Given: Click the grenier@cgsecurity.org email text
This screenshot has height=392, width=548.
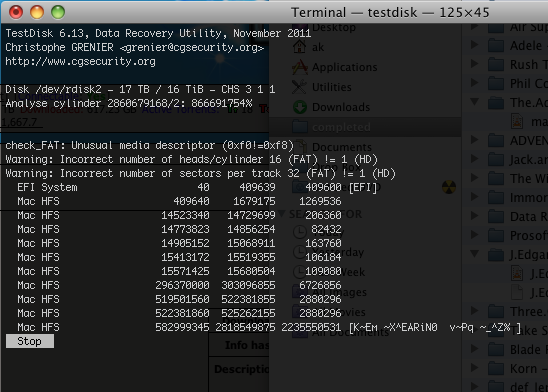Looking at the screenshot, I should pyautogui.click(x=192, y=48).
